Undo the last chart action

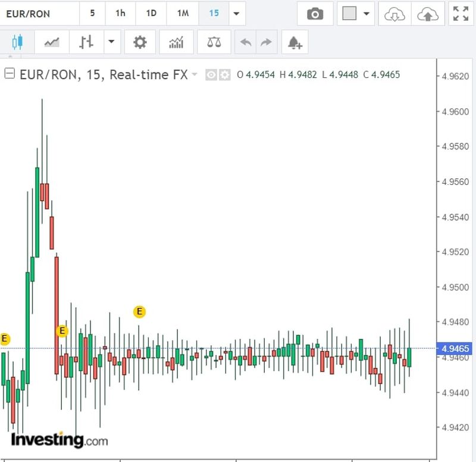(246, 42)
